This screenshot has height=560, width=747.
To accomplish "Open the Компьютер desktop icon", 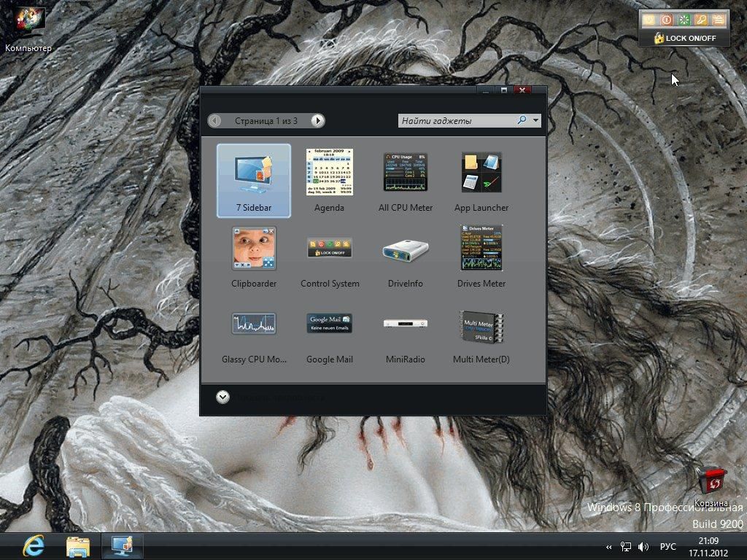I will pos(28,28).
